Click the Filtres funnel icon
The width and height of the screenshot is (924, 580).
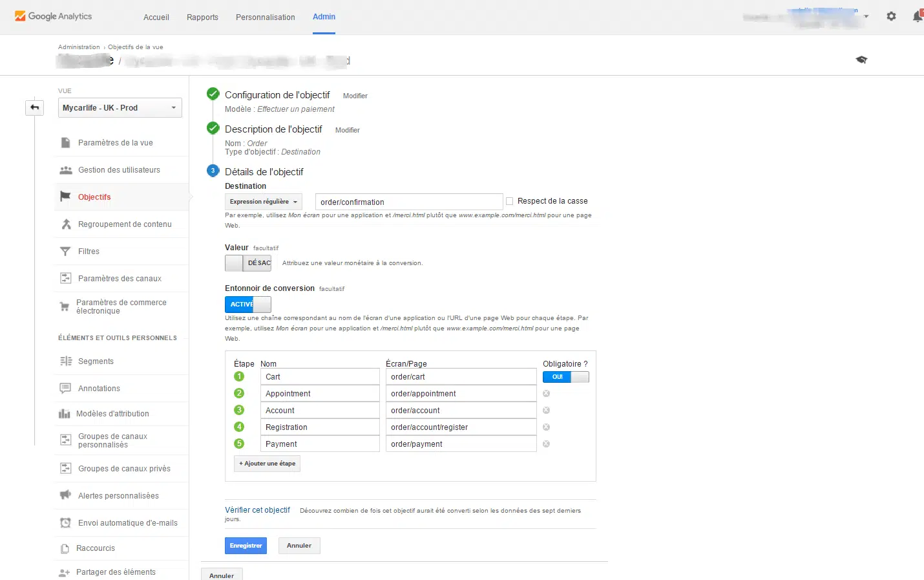(65, 252)
